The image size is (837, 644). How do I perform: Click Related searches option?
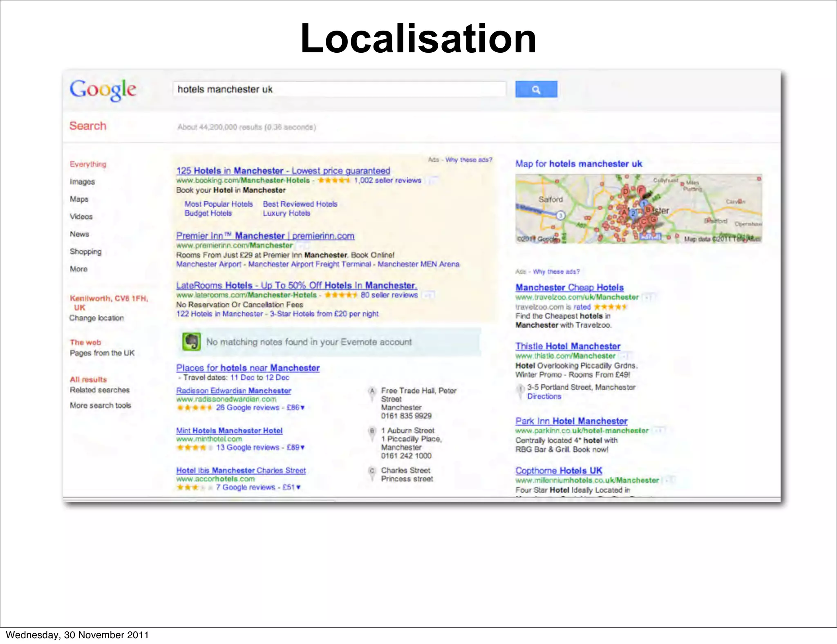point(100,390)
